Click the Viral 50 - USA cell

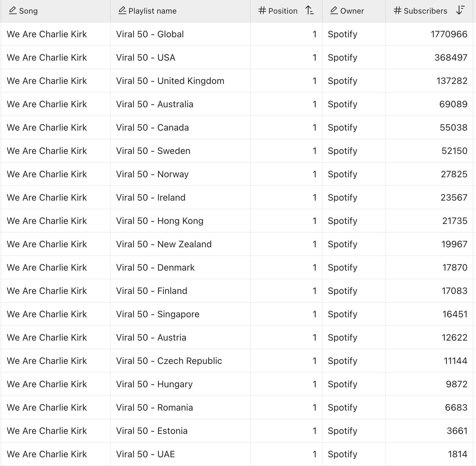(180, 57)
